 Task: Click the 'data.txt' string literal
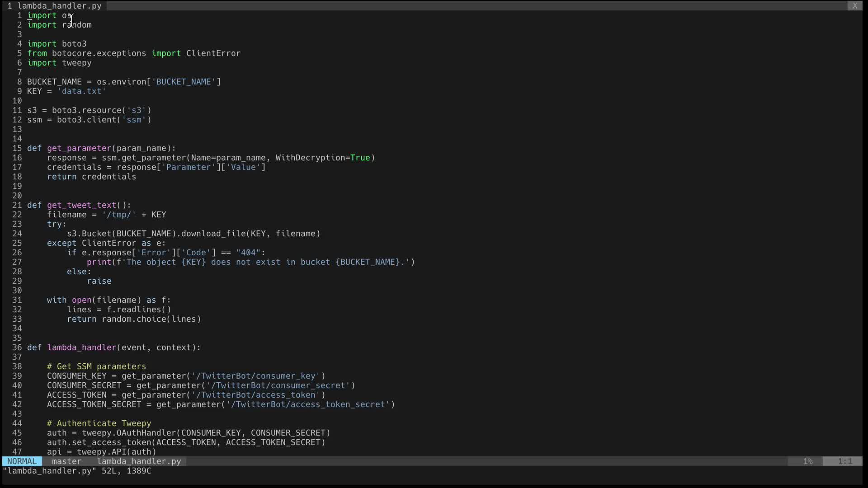[81, 91]
